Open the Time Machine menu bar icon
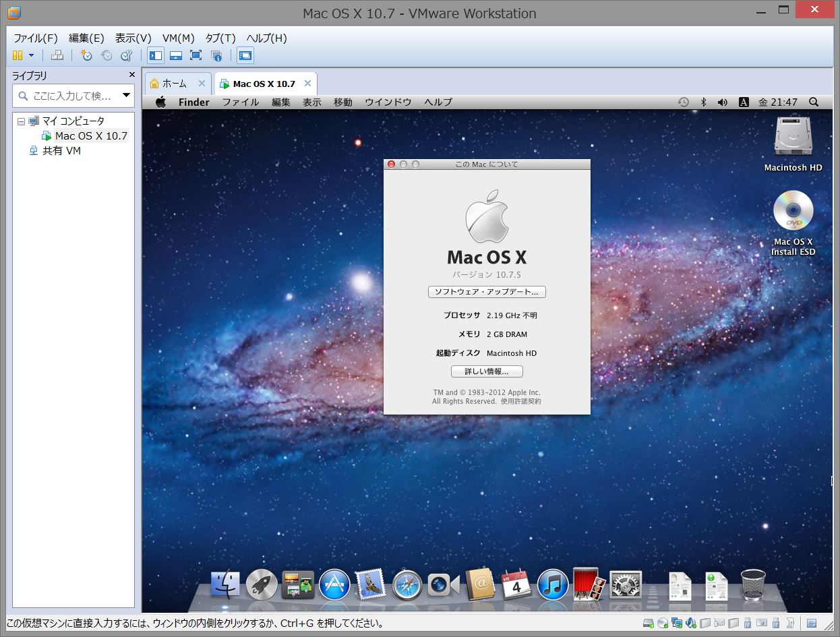 coord(684,102)
